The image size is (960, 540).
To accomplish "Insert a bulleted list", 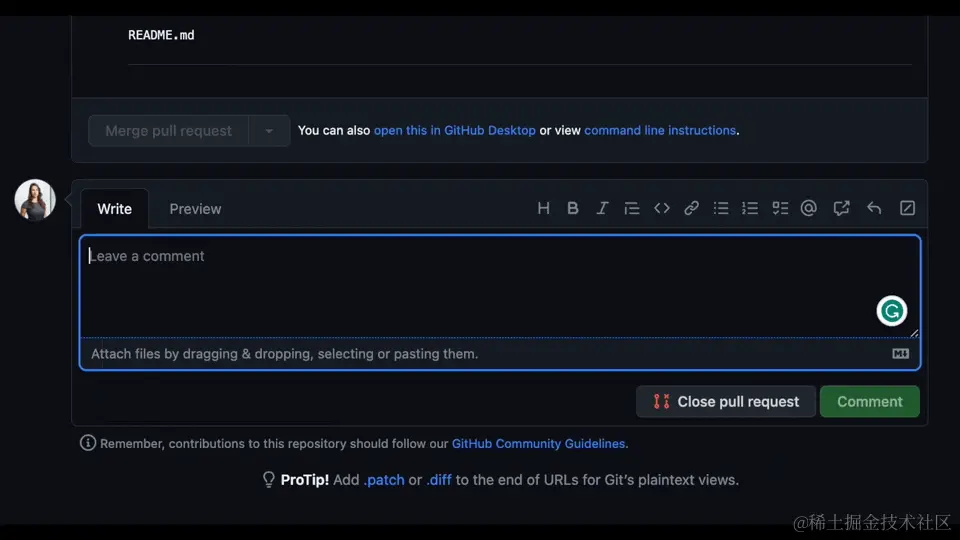I will click(721, 208).
